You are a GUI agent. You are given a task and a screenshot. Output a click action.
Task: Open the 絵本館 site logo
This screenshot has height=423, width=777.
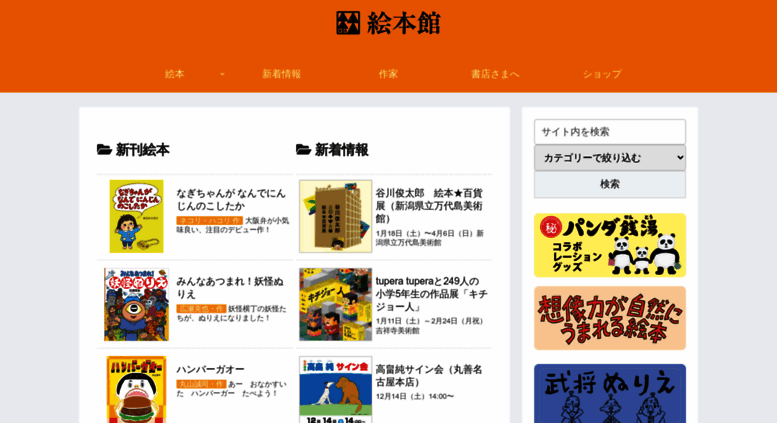(388, 23)
